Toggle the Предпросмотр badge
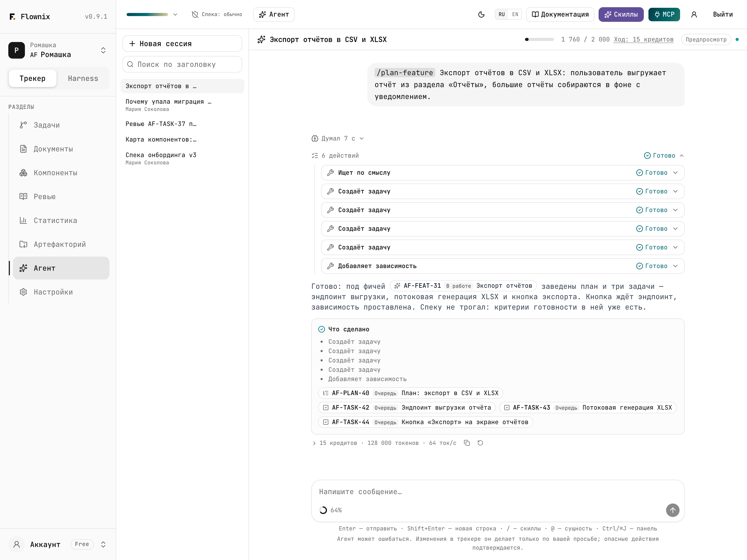747x560 pixels. coord(706,39)
